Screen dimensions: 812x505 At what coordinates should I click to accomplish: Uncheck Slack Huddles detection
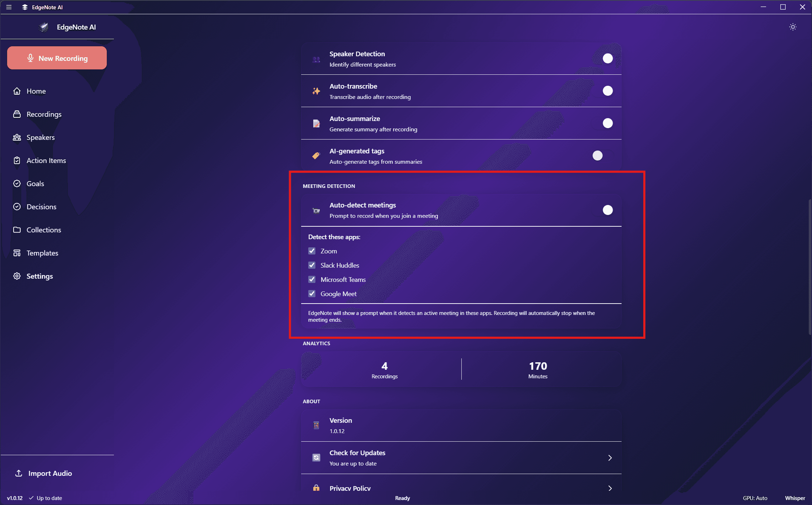[x=312, y=265]
